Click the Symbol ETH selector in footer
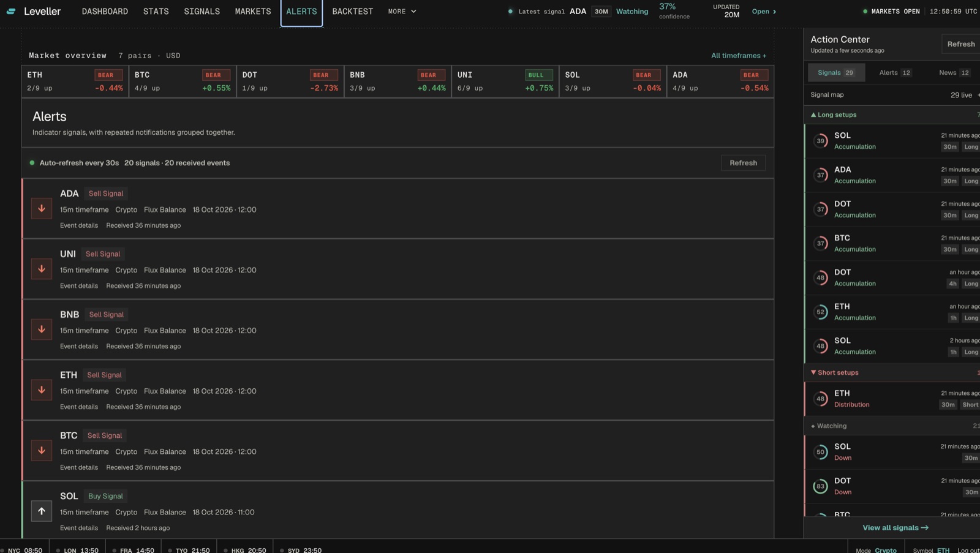The width and height of the screenshot is (980, 553). [931, 551]
